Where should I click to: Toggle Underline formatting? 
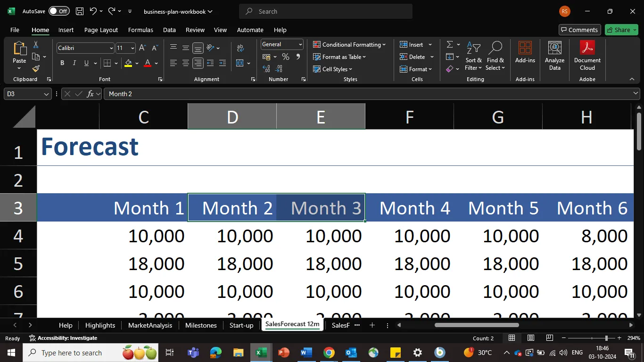[x=86, y=63]
